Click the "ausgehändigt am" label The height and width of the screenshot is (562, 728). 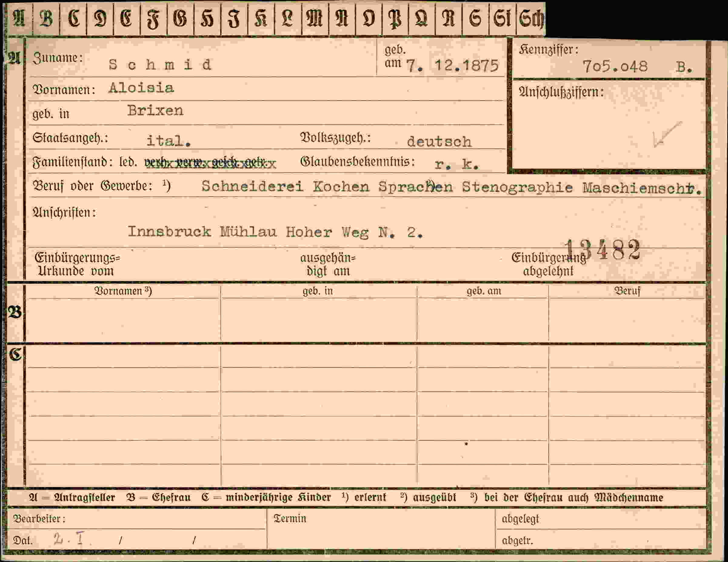click(328, 264)
